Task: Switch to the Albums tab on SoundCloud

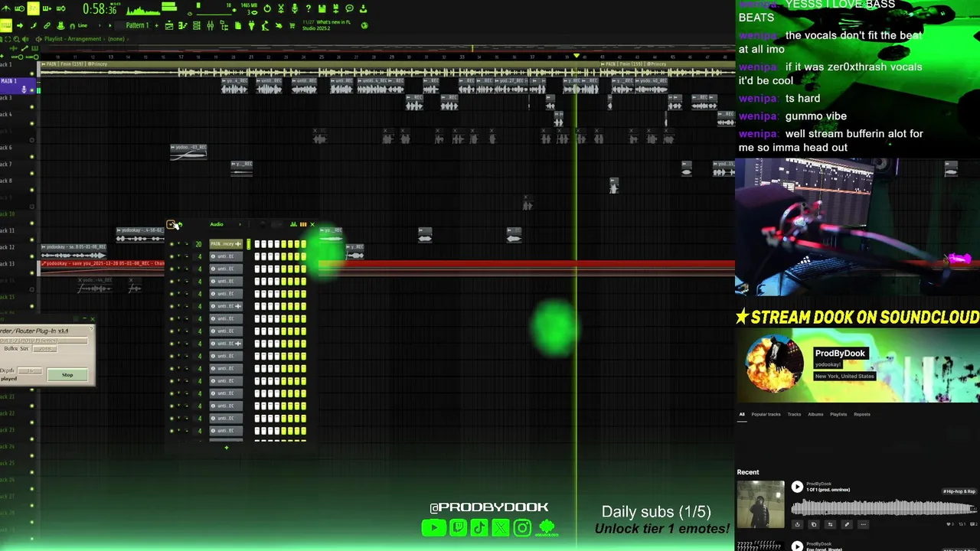Action: click(x=815, y=414)
